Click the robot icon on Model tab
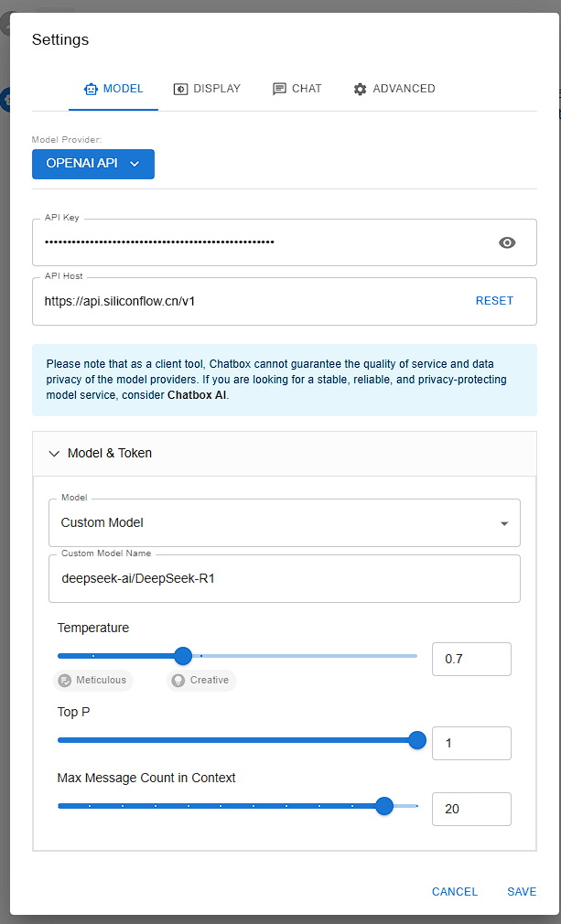Image resolution: width=561 pixels, height=924 pixels. [x=91, y=89]
